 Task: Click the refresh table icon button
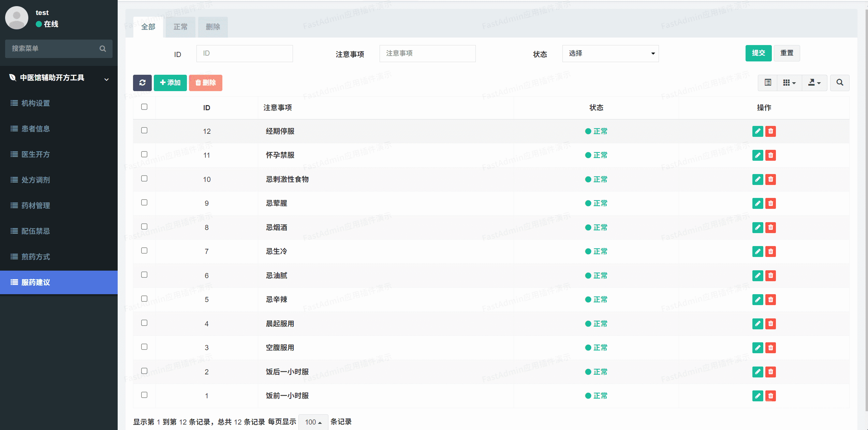142,83
